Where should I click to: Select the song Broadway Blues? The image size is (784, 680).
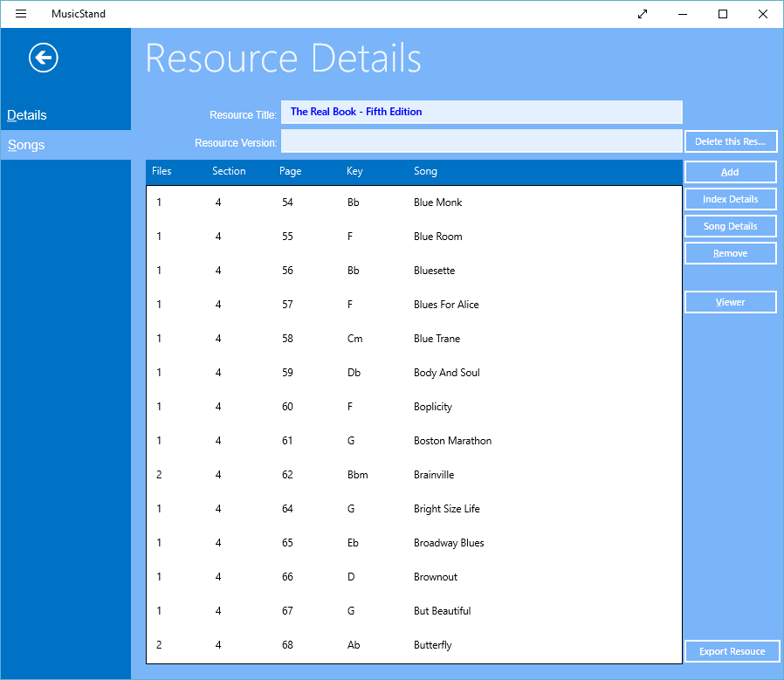[x=414, y=542]
